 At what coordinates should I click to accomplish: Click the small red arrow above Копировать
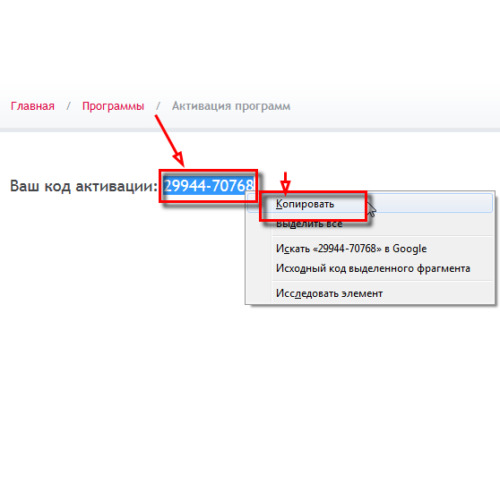pos(285,183)
